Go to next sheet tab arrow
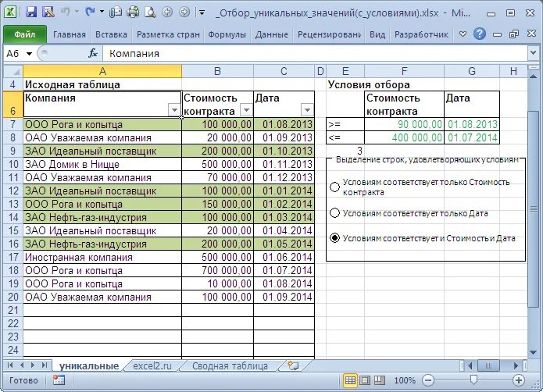The width and height of the screenshot is (543, 392). coord(33,365)
